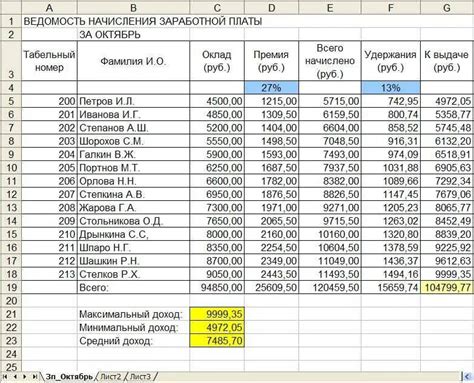Select column G header
The width and height of the screenshot is (474, 383).
tap(447, 7)
